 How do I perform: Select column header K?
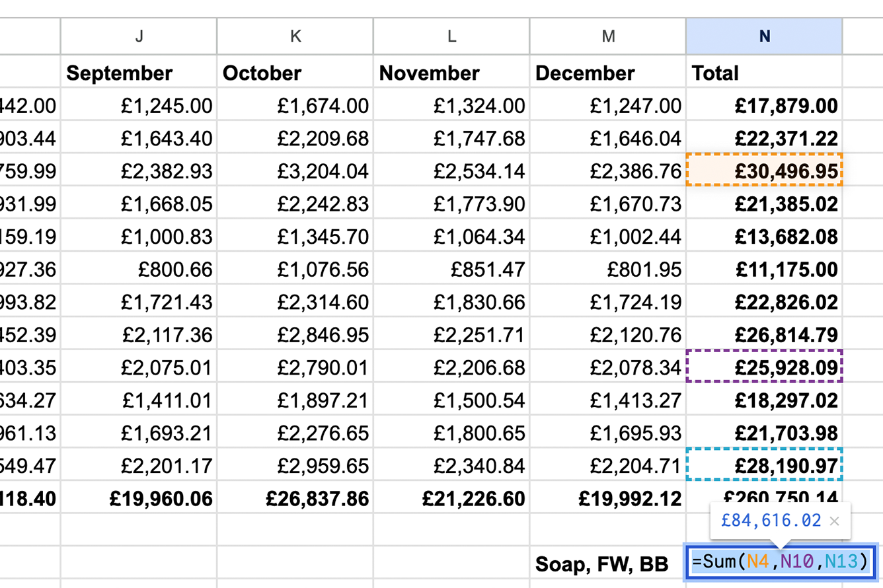295,36
